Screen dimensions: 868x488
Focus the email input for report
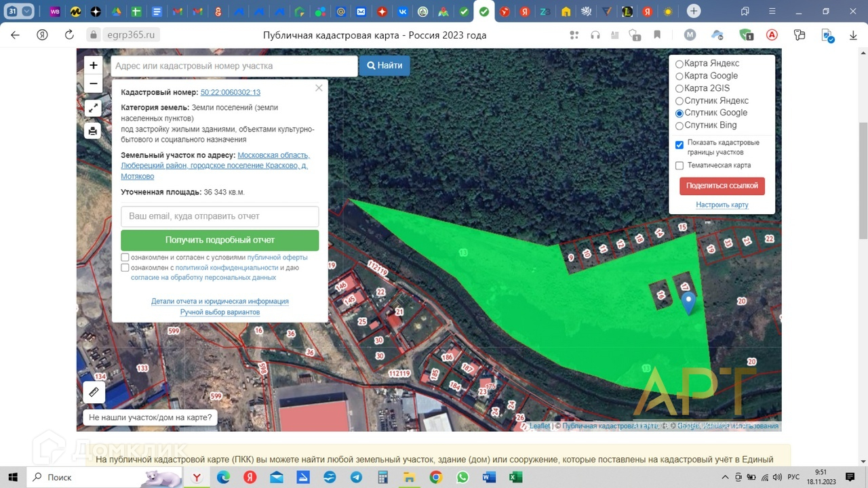click(x=220, y=216)
